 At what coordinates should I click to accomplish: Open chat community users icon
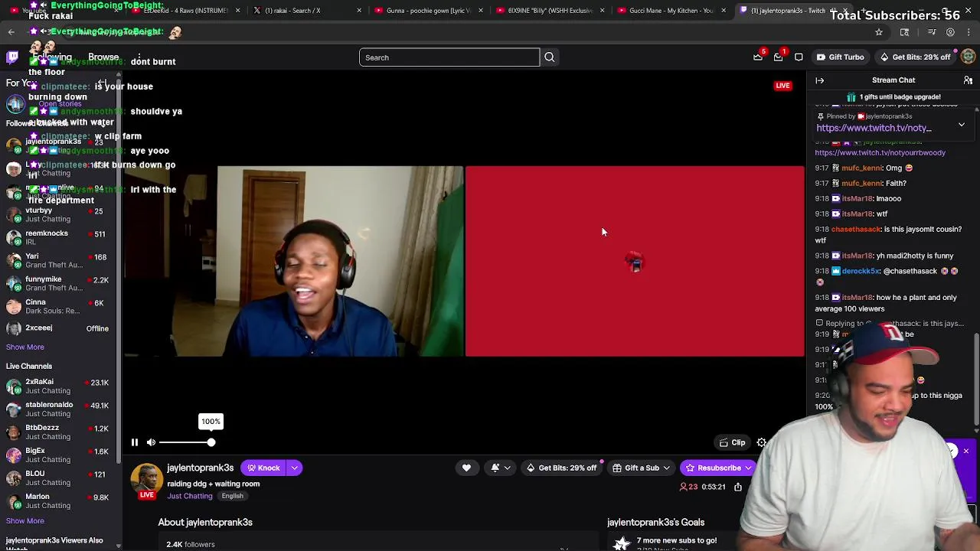[x=968, y=80]
